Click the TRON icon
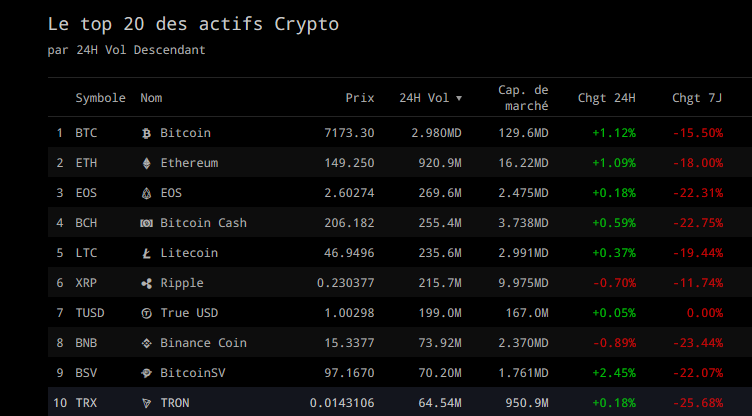Image resolution: width=752 pixels, height=416 pixels. point(146,403)
